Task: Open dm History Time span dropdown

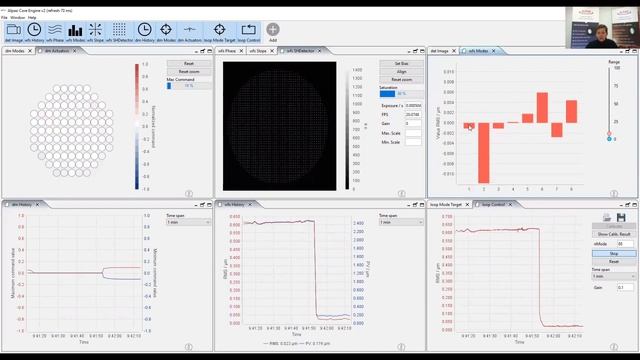Action: click(x=189, y=222)
